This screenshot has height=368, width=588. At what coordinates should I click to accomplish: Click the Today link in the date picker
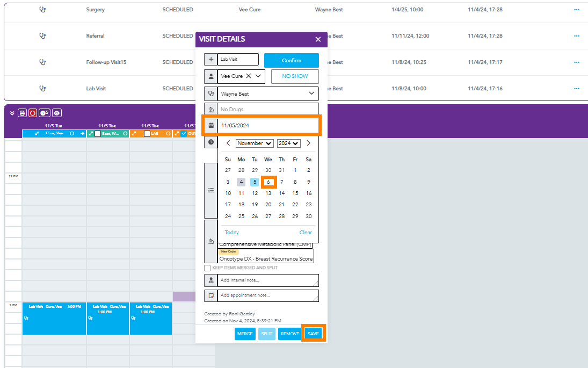tap(232, 233)
